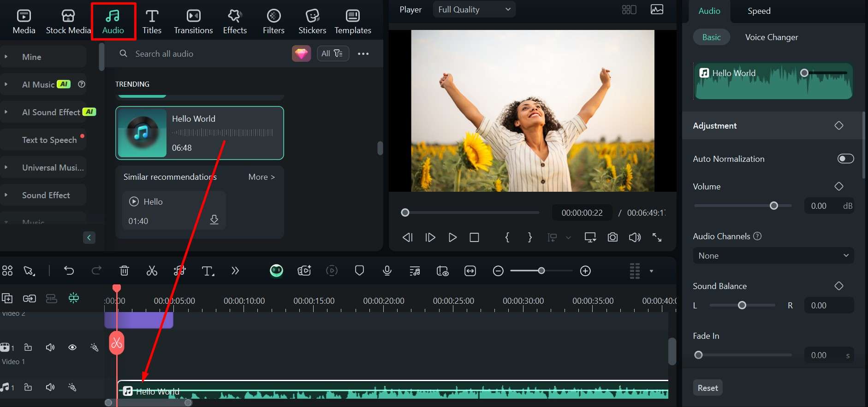Image resolution: width=868 pixels, height=407 pixels.
Task: Download the Hello recommended track
Action: coord(214,220)
